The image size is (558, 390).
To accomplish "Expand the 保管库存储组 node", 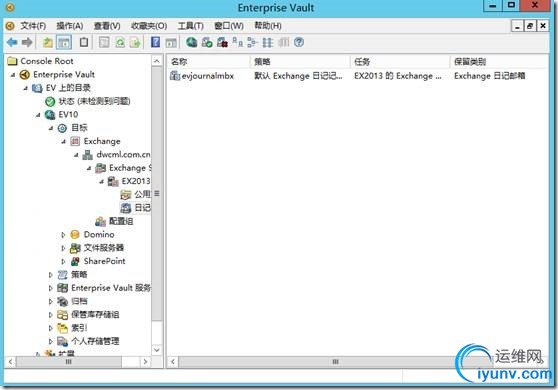I will [51, 315].
